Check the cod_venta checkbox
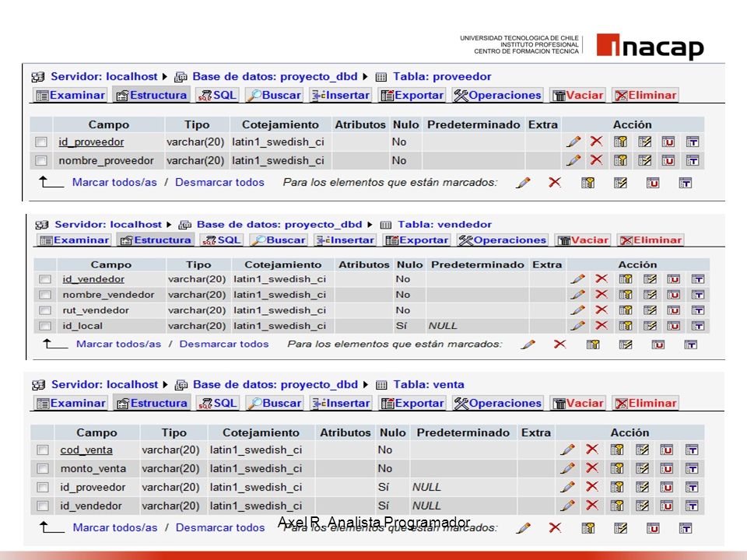 pos(43,450)
